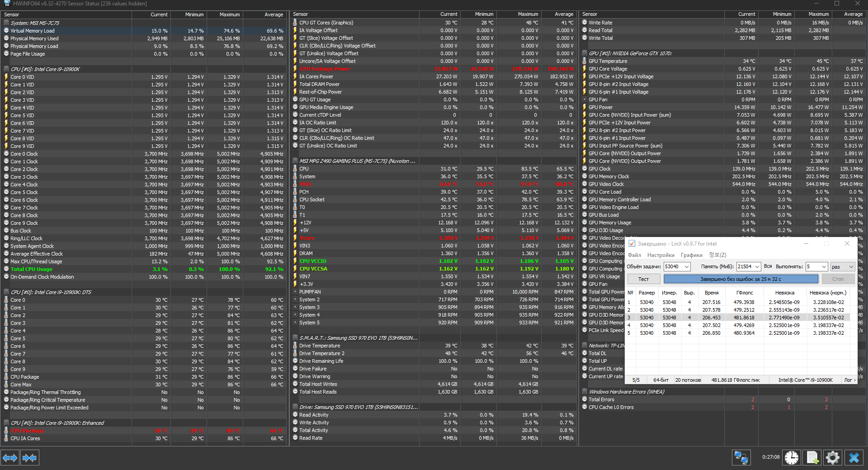Click the thermometer icon beside MOS
Viewport: 868px width, 470px height.
[295, 184]
